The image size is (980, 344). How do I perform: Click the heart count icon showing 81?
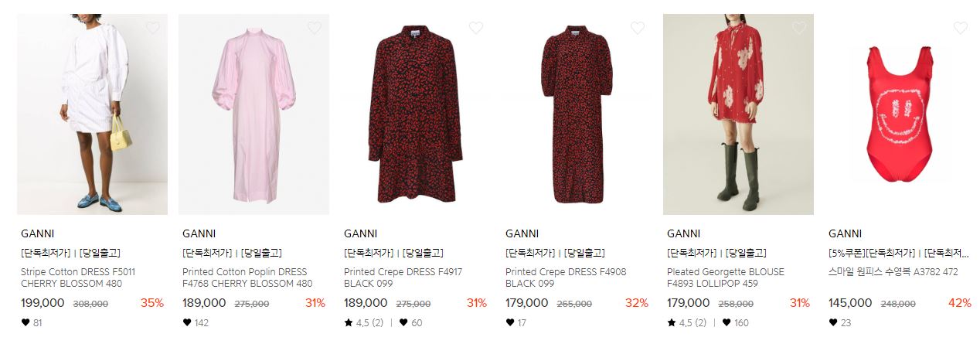pyautogui.click(x=26, y=323)
